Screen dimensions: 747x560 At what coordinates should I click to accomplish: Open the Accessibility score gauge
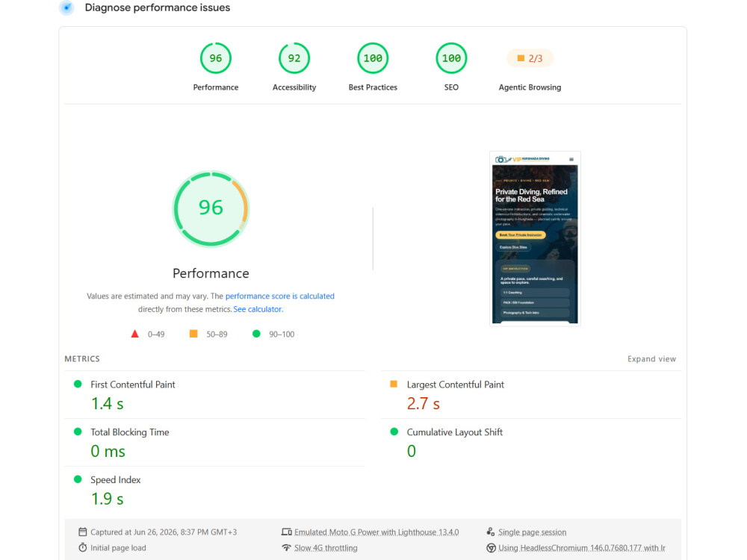(294, 58)
